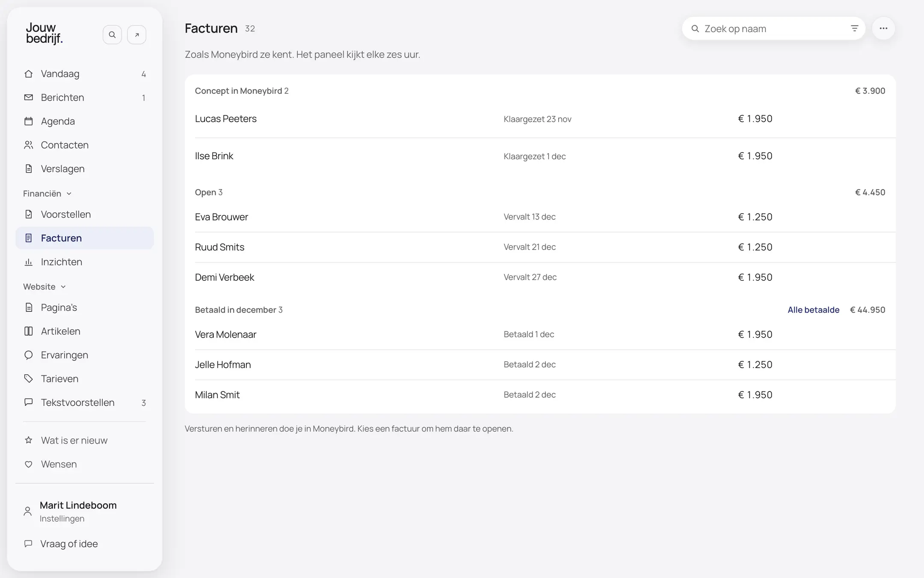
Task: Open the three-dots more options menu
Action: [x=883, y=29]
